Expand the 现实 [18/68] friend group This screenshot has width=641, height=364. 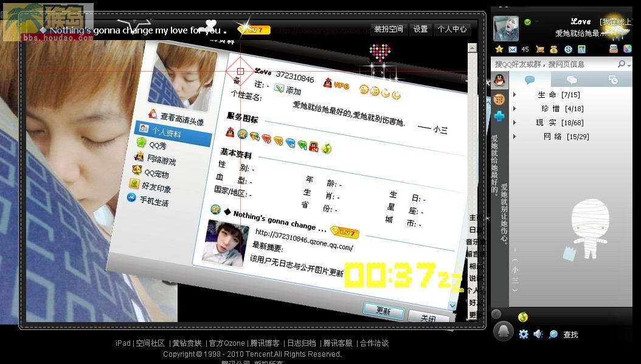(x=515, y=123)
